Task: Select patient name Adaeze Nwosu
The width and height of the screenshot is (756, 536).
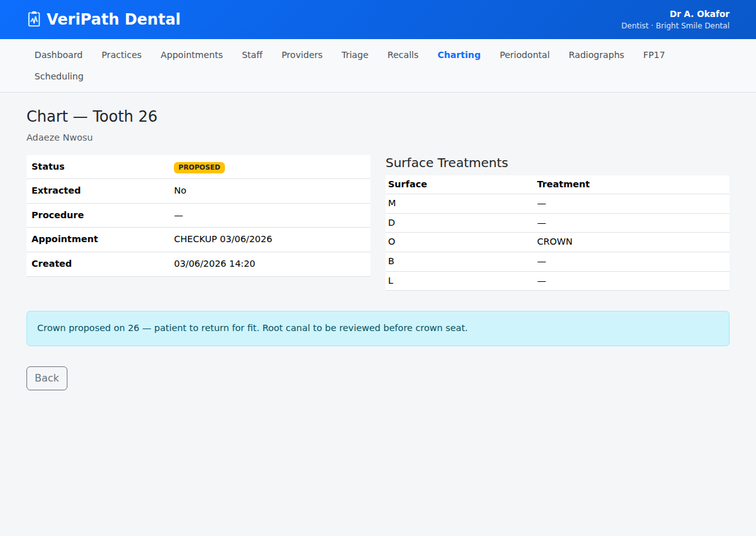Action: click(59, 137)
